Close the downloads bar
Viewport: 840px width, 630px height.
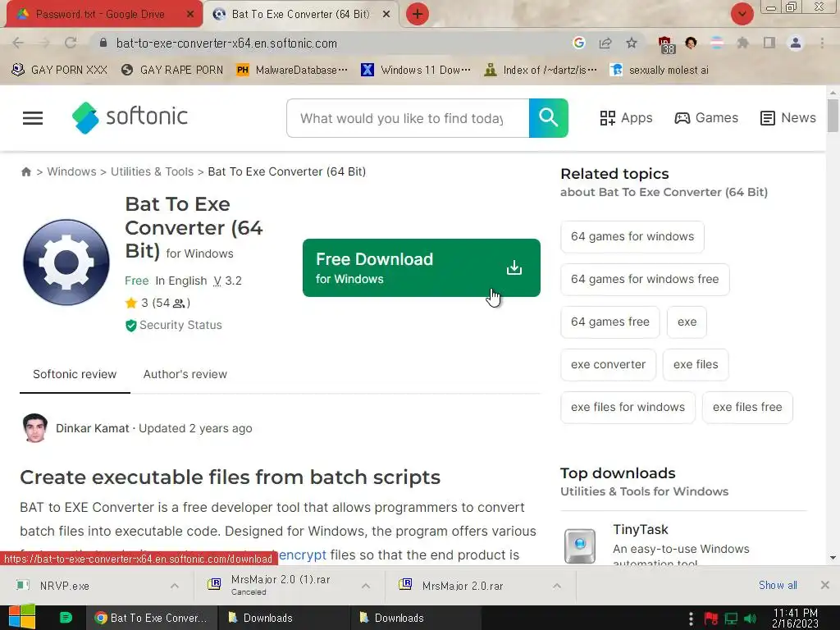825,586
